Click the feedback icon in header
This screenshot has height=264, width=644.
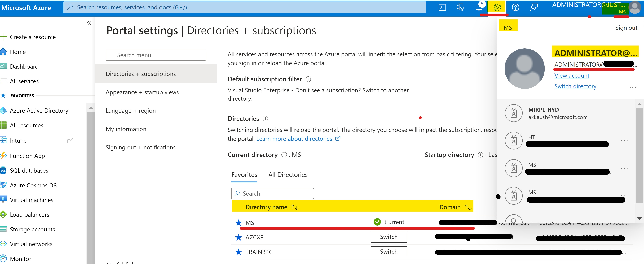pos(534,7)
